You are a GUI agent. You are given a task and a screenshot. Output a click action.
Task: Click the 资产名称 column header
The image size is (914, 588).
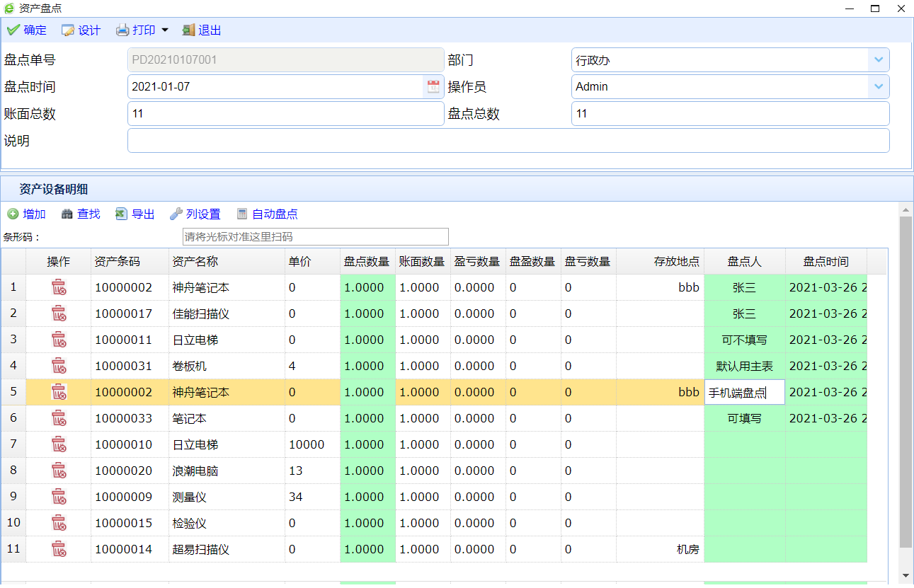tap(227, 262)
